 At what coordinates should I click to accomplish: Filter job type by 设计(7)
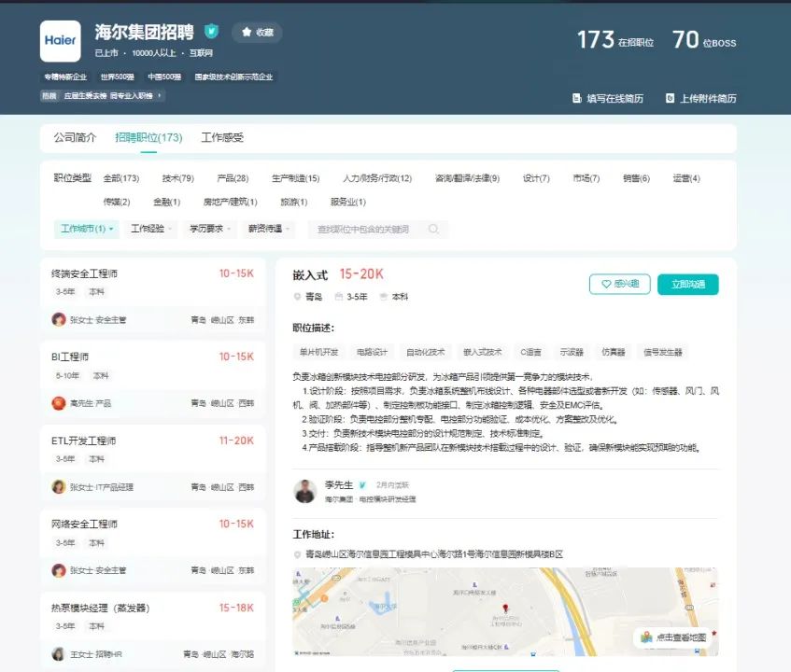pyautogui.click(x=536, y=178)
